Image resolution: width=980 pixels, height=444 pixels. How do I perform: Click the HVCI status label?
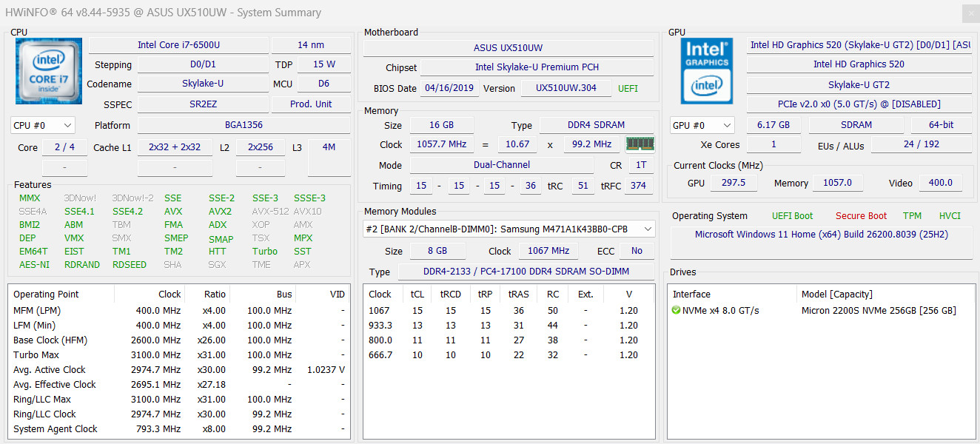coord(950,216)
